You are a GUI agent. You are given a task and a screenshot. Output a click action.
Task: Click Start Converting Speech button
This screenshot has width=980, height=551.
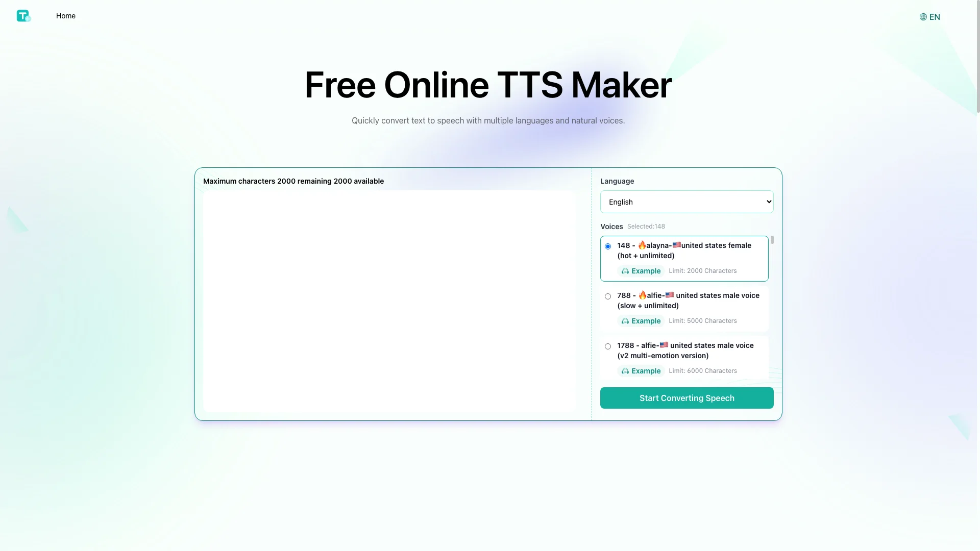tap(687, 397)
